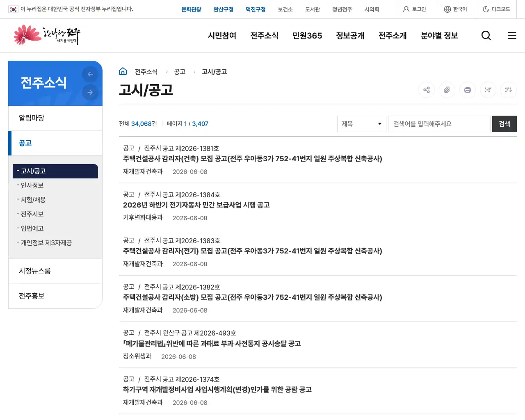
Task: Click department text 기후변화대응과
Action: click(143, 217)
